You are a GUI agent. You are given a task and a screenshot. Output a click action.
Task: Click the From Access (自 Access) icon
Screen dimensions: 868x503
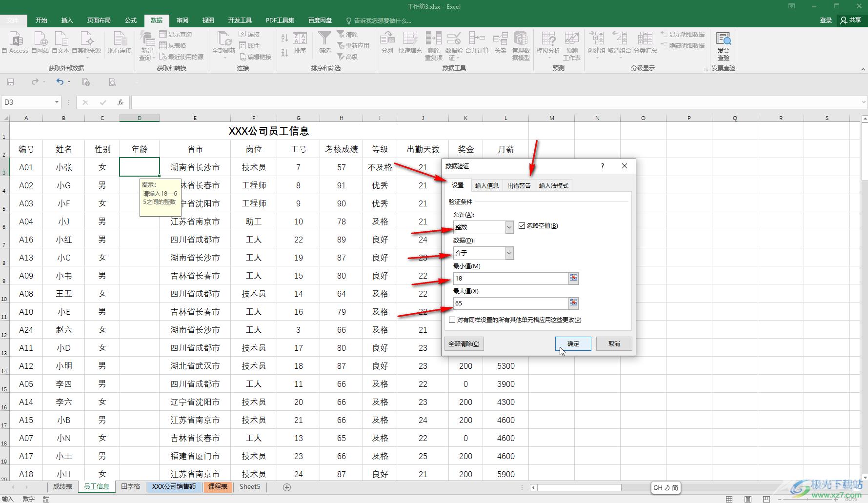coord(15,42)
